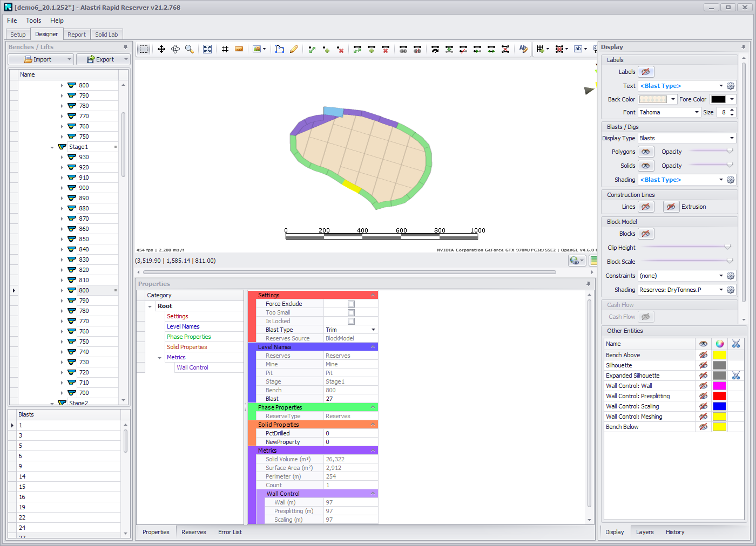Image resolution: width=756 pixels, height=546 pixels.
Task: Check the Too Small checkbox
Action: (x=351, y=312)
